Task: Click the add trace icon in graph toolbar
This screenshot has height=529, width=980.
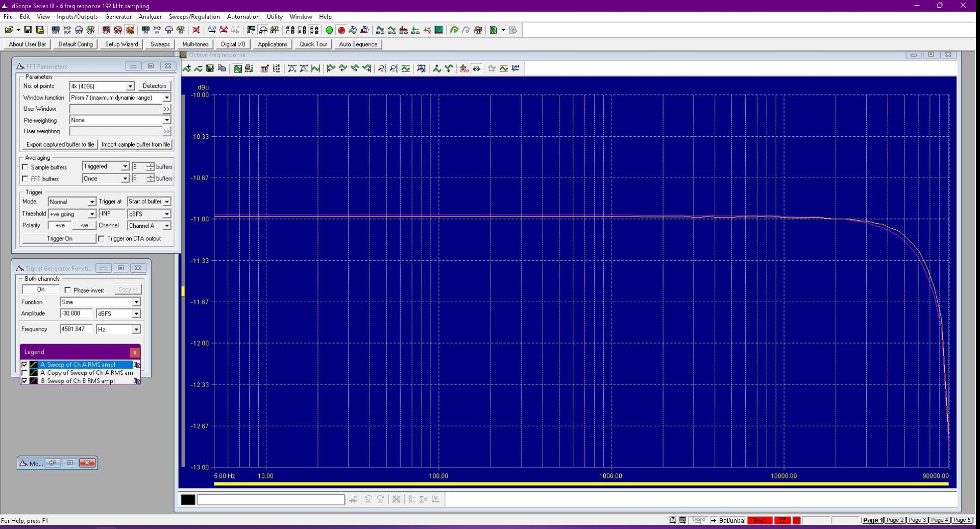Action: (187, 68)
